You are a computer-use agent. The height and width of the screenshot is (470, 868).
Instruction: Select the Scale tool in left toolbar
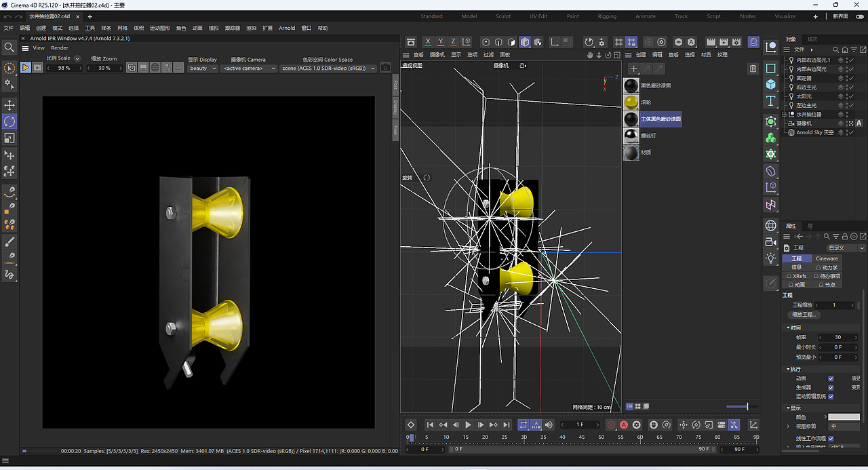click(x=9, y=138)
